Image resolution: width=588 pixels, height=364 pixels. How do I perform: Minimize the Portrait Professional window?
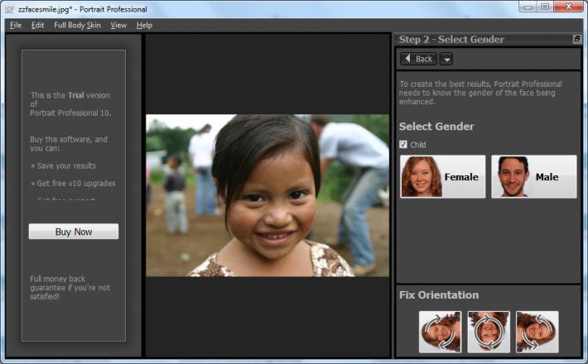tap(528, 7)
